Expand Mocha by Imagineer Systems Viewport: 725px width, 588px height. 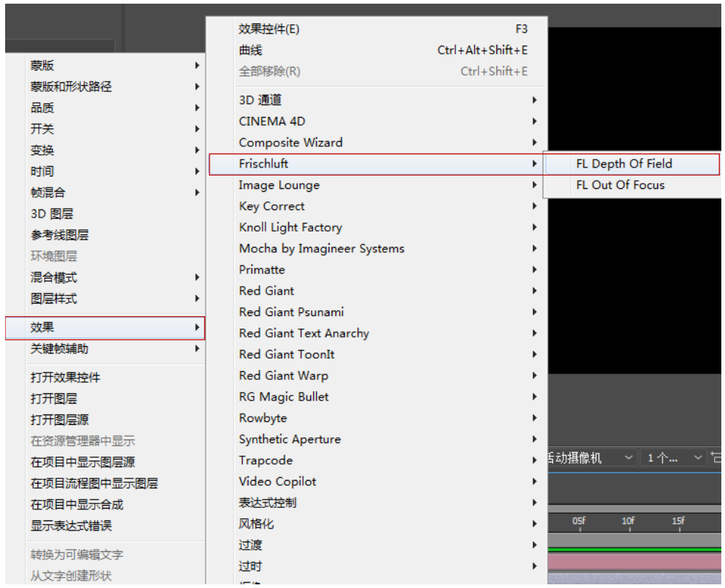(376, 248)
